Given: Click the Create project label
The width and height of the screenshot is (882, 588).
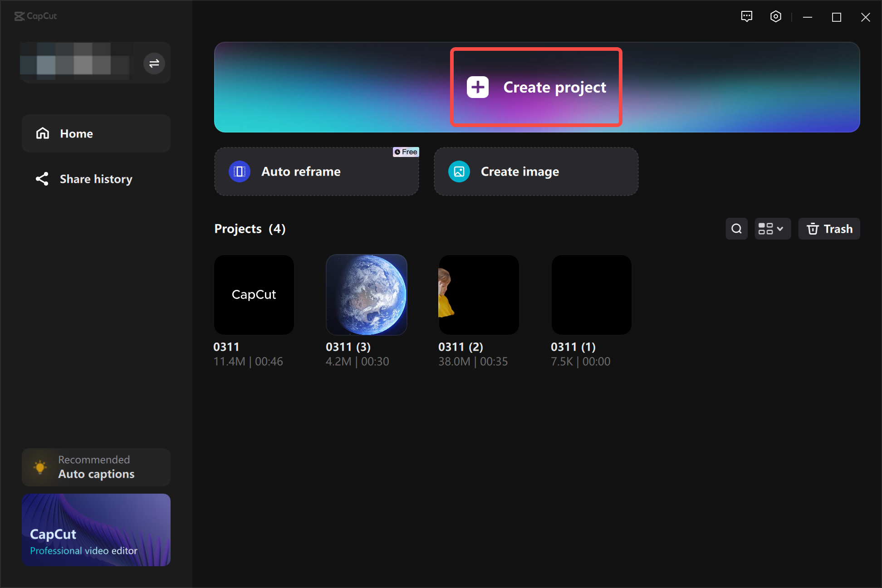Looking at the screenshot, I should 554,87.
